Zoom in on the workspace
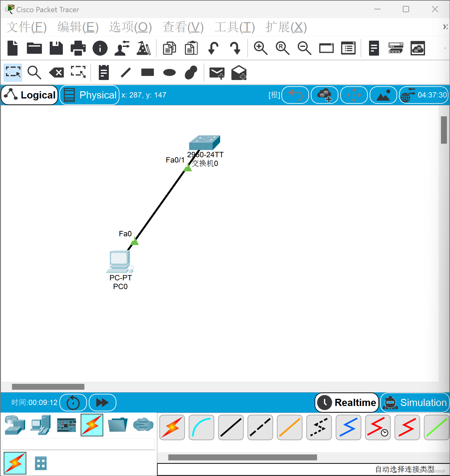The width and height of the screenshot is (450, 476). click(260, 48)
